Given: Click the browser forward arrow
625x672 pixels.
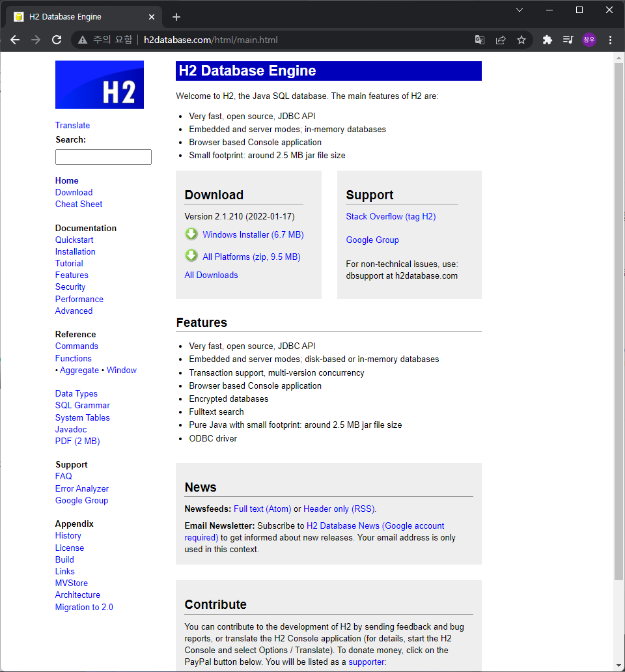Looking at the screenshot, I should 36,40.
